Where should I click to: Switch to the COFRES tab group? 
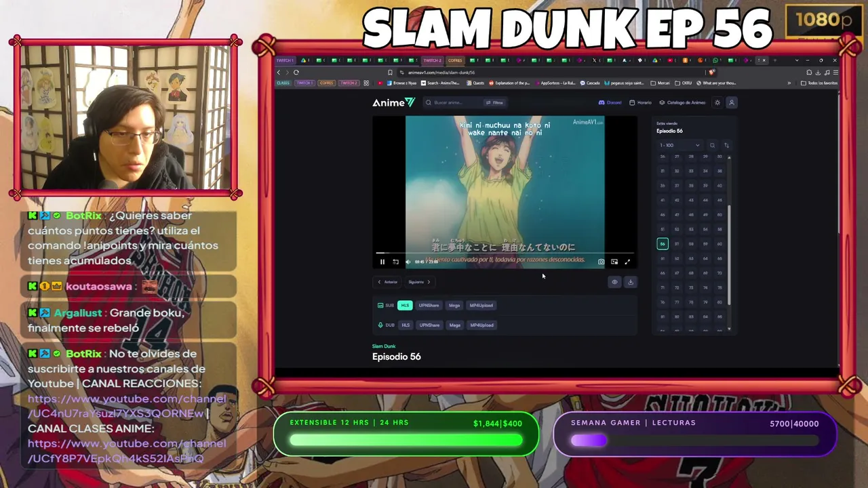click(455, 60)
